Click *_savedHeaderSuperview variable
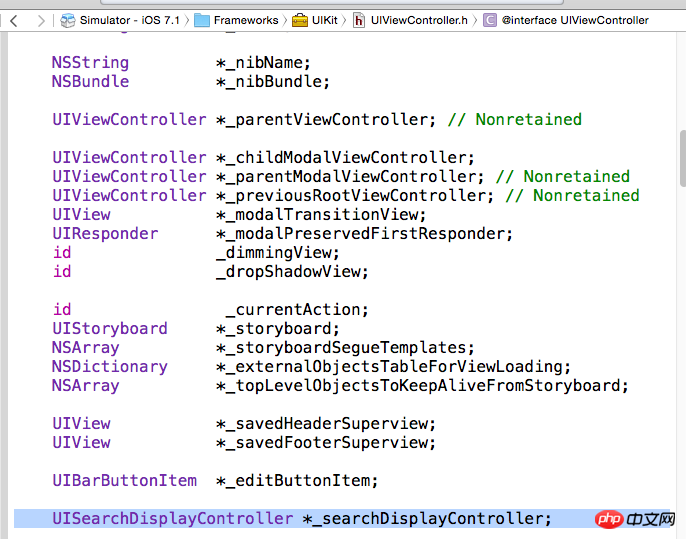 [x=326, y=424]
